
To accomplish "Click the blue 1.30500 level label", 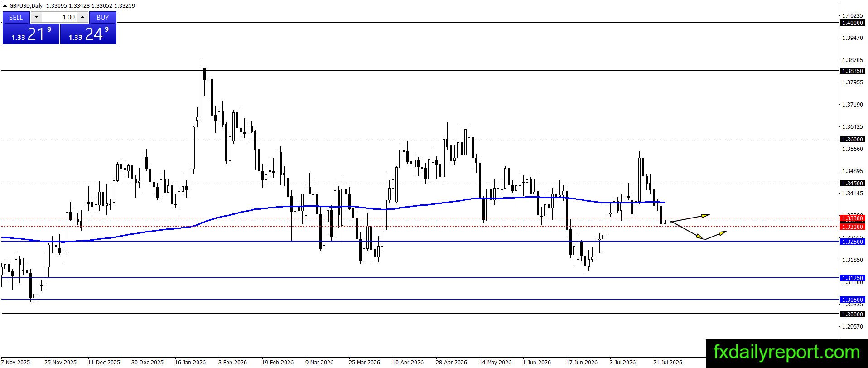I will [852, 300].
